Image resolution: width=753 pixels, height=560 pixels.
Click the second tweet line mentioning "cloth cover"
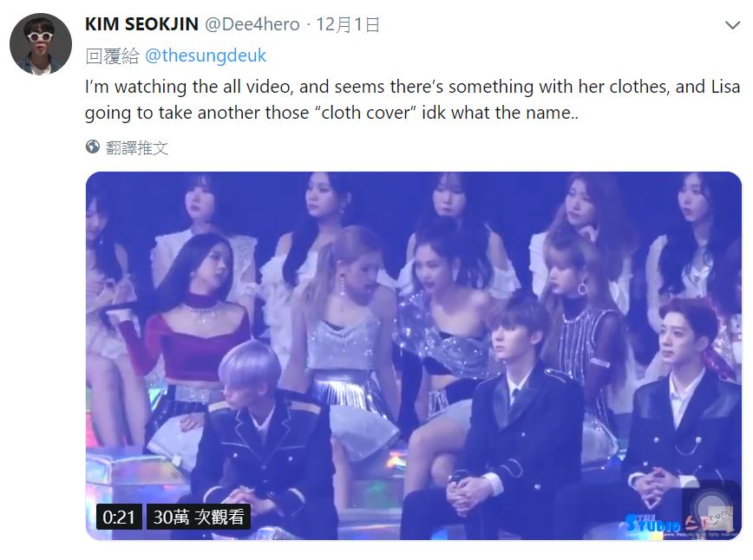(332, 113)
